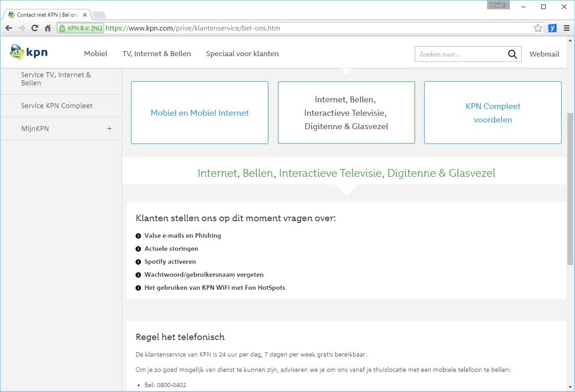Open the Chrome menu with hamburger icon
This screenshot has height=392, width=575.
click(x=566, y=28)
